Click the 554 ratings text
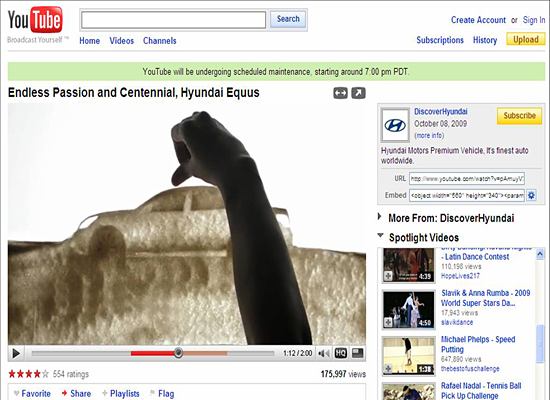This screenshot has height=400, width=550. tap(71, 374)
